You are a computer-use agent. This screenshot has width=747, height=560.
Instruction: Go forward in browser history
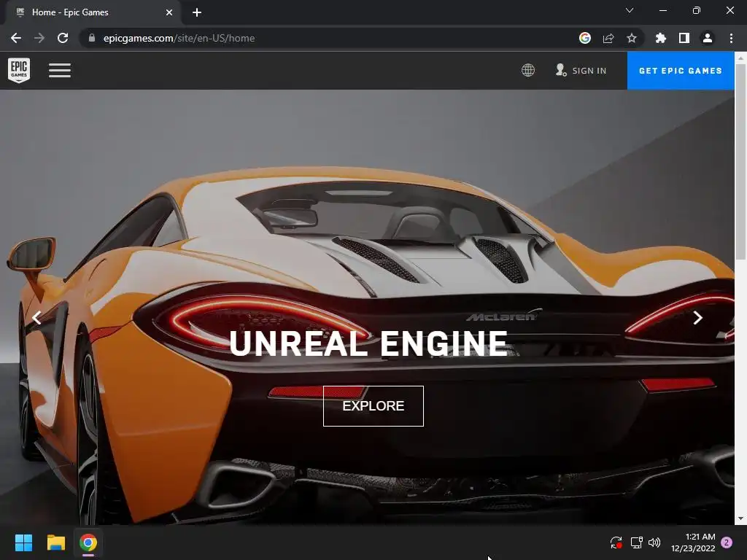coord(39,38)
